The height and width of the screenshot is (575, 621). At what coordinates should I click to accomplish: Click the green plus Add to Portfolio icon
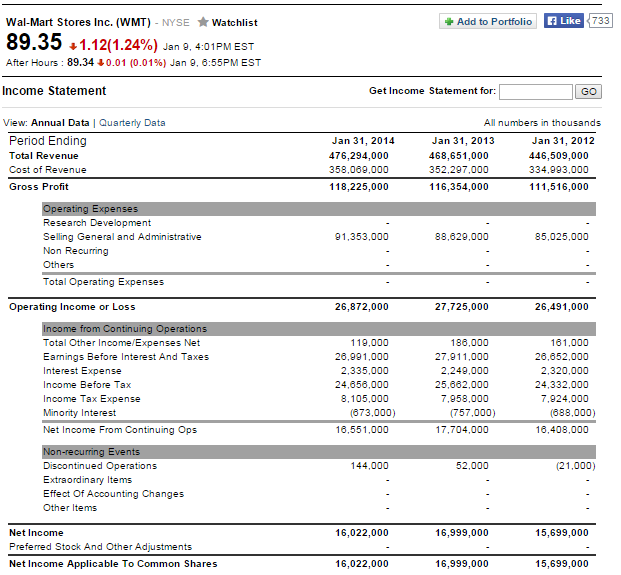(449, 21)
